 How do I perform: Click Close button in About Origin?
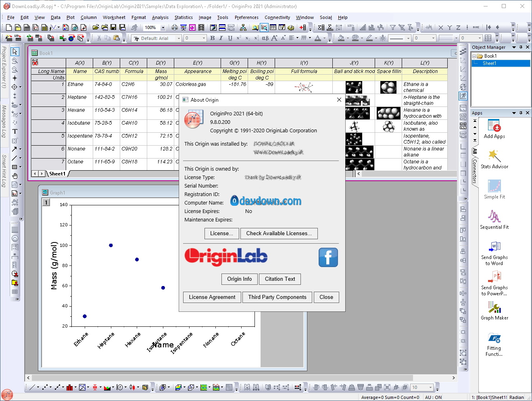pos(326,297)
